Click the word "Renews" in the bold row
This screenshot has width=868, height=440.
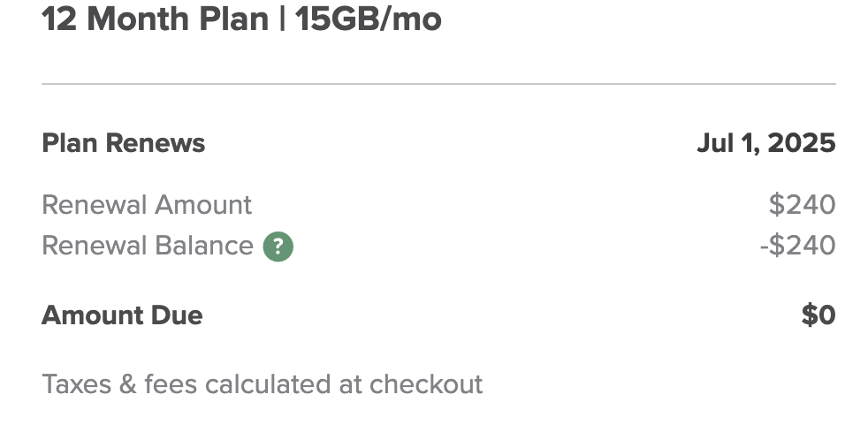point(156,143)
